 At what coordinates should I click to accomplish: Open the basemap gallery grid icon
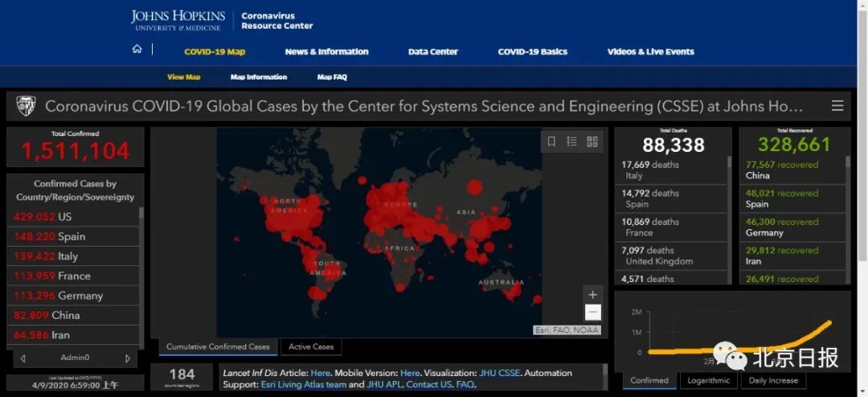pos(592,141)
